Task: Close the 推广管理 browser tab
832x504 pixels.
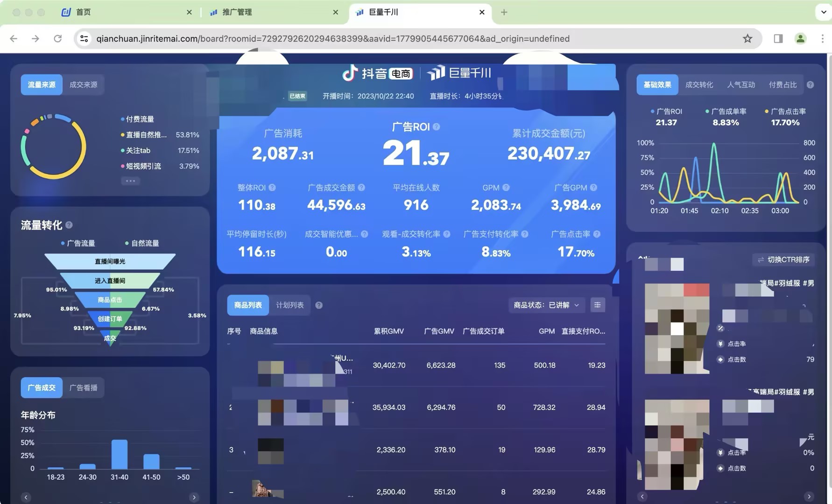Action: click(335, 12)
